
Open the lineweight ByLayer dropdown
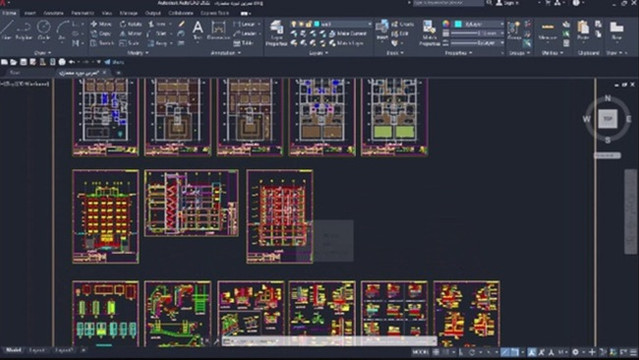pos(478,33)
